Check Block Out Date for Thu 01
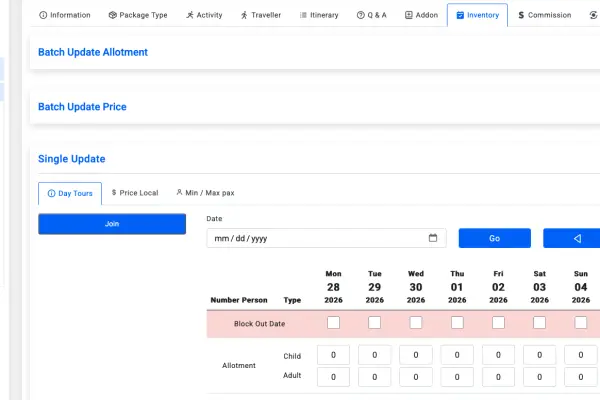The width and height of the screenshot is (600, 400). coord(457,323)
